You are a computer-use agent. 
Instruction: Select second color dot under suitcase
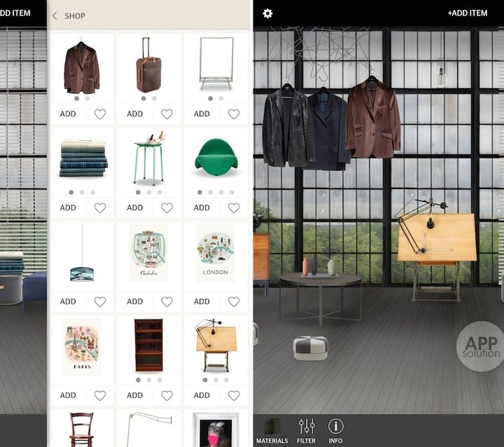tap(153, 99)
